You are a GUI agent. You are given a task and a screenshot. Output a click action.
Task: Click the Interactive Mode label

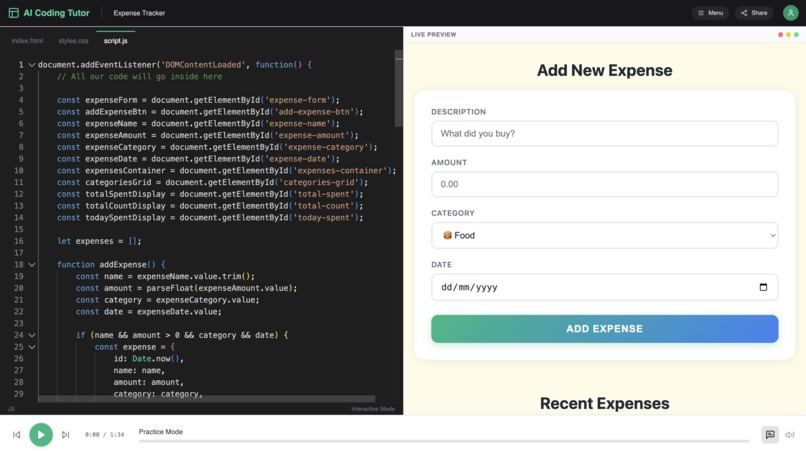point(373,409)
